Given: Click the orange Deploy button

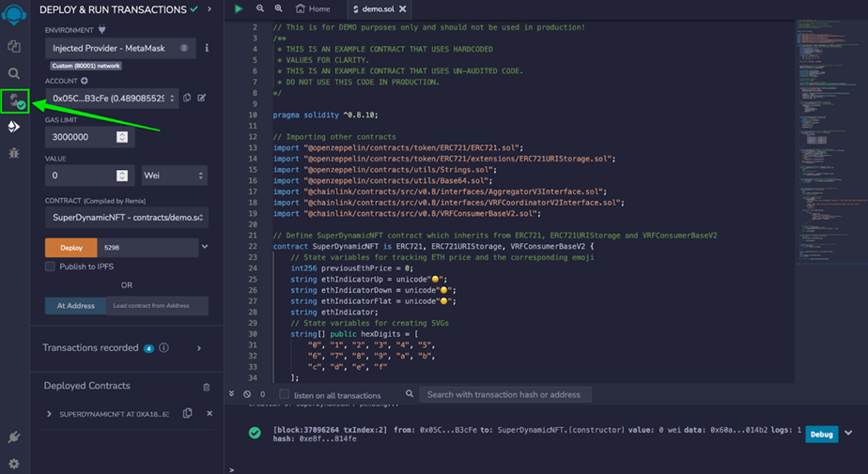Looking at the screenshot, I should [x=70, y=247].
